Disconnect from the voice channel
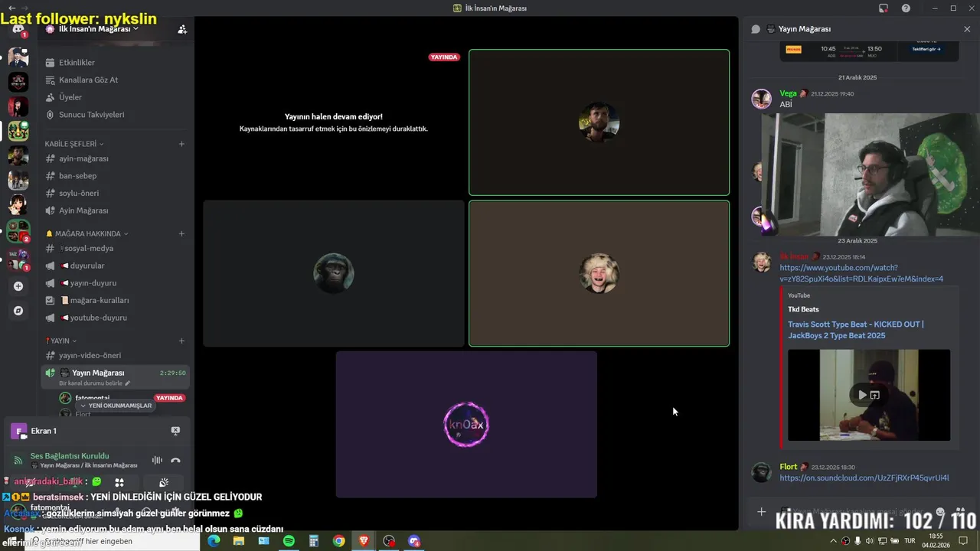This screenshot has width=980, height=551. coord(175,460)
